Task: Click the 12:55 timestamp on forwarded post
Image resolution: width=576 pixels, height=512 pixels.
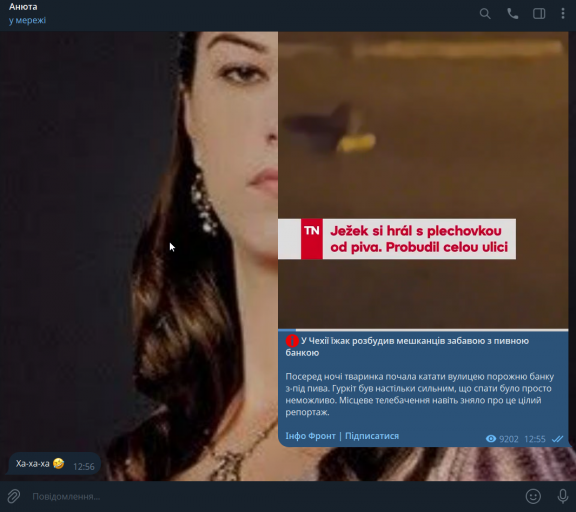Action: coord(535,439)
